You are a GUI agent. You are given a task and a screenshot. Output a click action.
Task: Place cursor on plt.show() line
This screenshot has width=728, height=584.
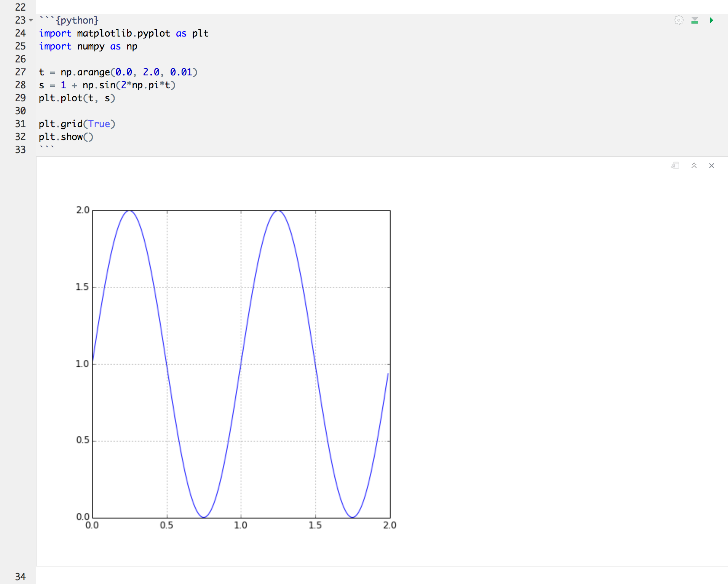[x=66, y=137]
